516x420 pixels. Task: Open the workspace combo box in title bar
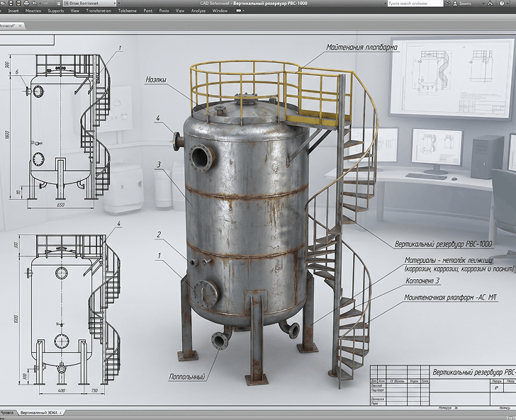(89, 4)
